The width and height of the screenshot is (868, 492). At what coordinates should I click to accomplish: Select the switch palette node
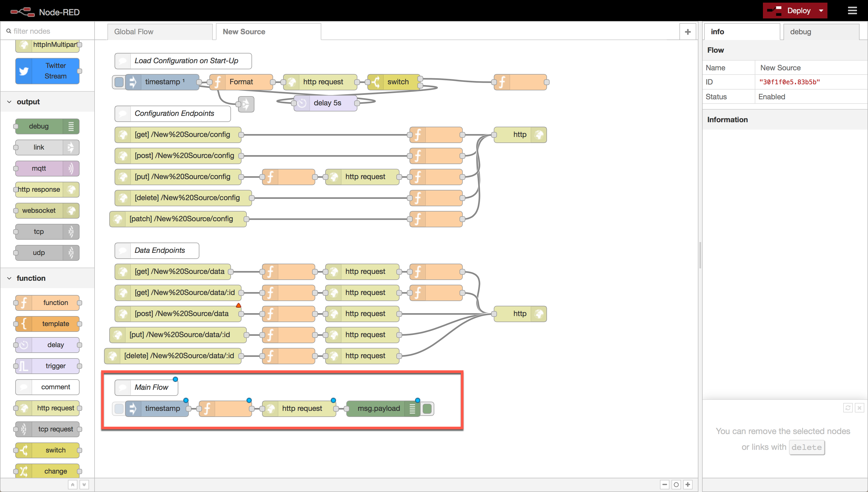click(x=47, y=450)
